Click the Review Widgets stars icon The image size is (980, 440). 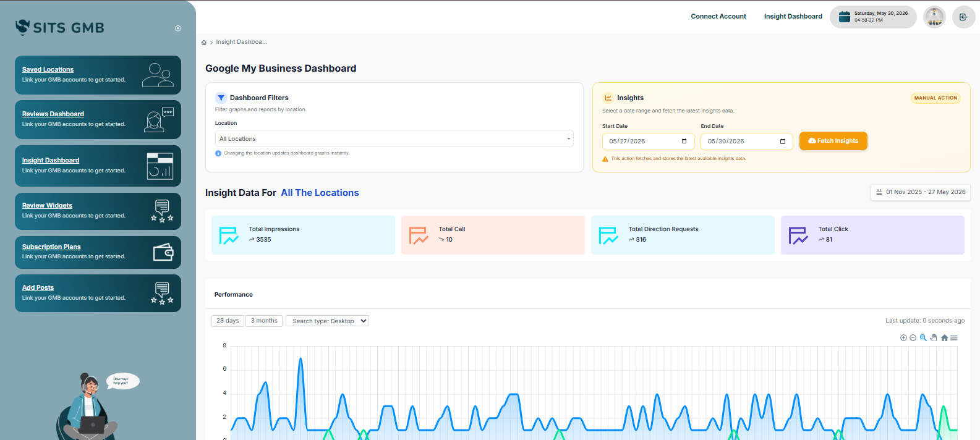click(162, 211)
